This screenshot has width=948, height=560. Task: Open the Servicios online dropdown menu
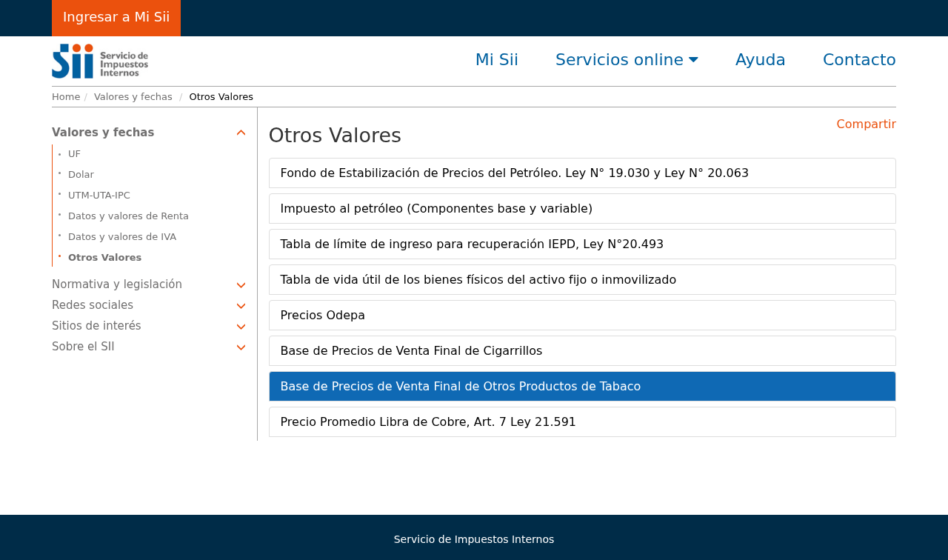tap(626, 60)
